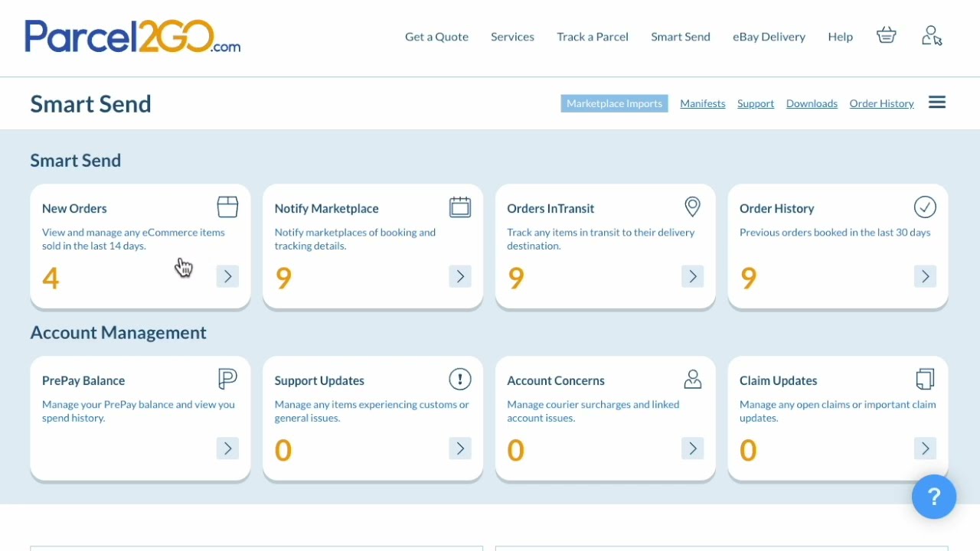Click the Orders InTransit location pin icon
The height and width of the screenshot is (551, 980).
click(692, 207)
